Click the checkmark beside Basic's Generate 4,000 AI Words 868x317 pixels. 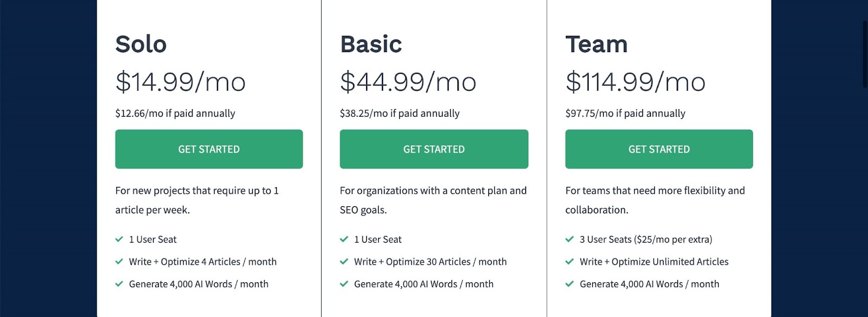(344, 284)
